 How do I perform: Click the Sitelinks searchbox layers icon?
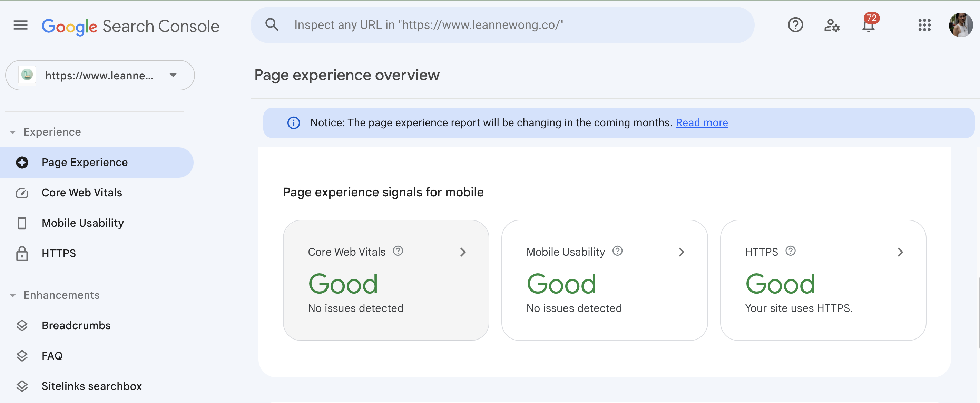click(22, 386)
